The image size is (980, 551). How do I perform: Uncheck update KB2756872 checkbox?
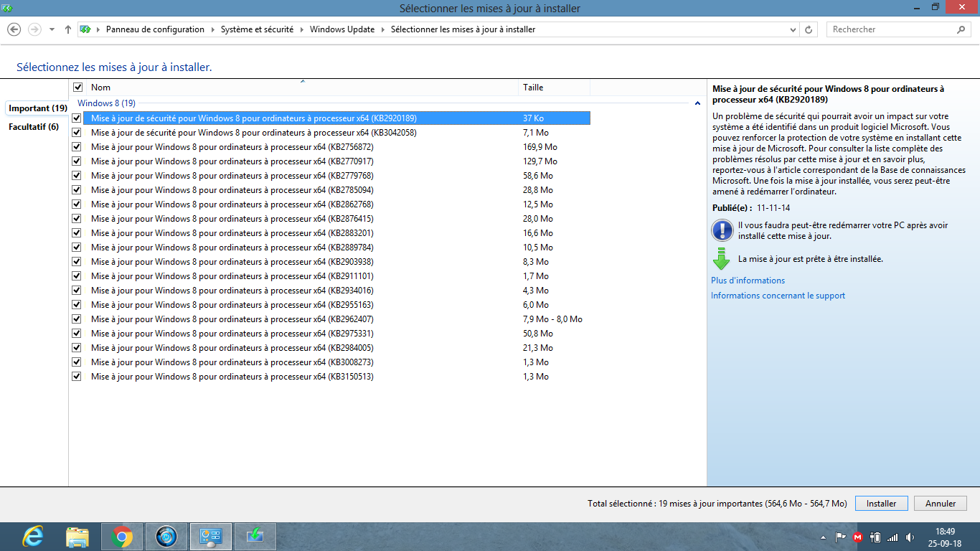(77, 146)
